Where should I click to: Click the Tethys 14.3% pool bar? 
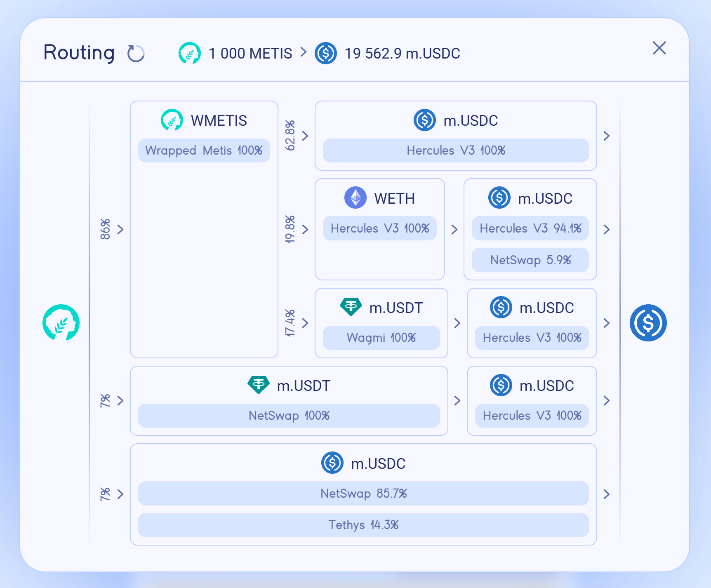(x=363, y=525)
